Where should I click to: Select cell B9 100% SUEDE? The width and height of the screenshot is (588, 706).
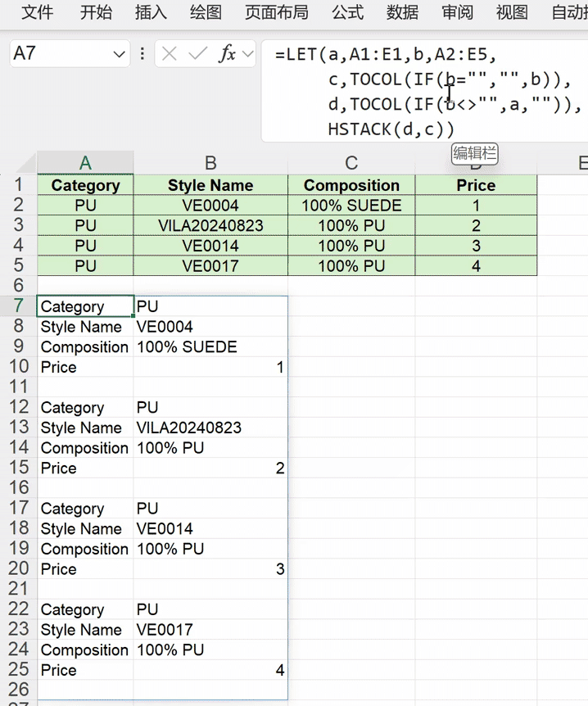click(x=210, y=346)
